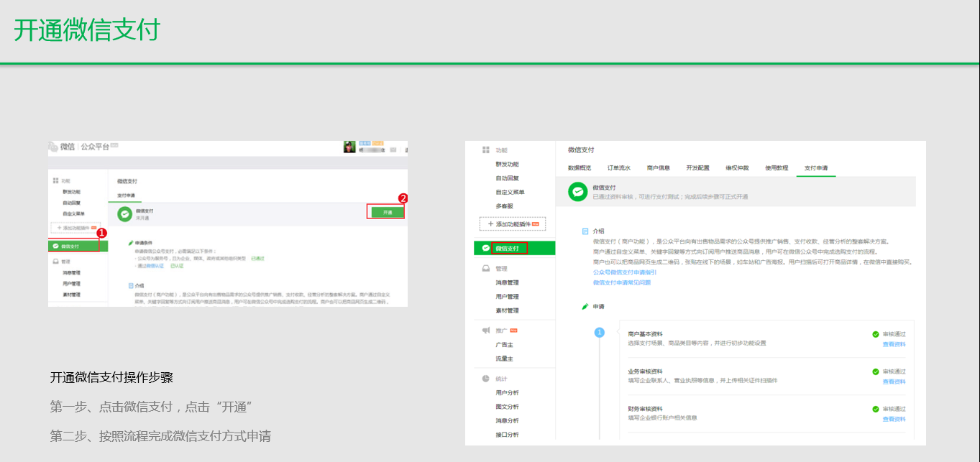Viewport: 980px width, 462px height.
Task: Click the green check beside 财务审核资料
Action: coord(876,410)
